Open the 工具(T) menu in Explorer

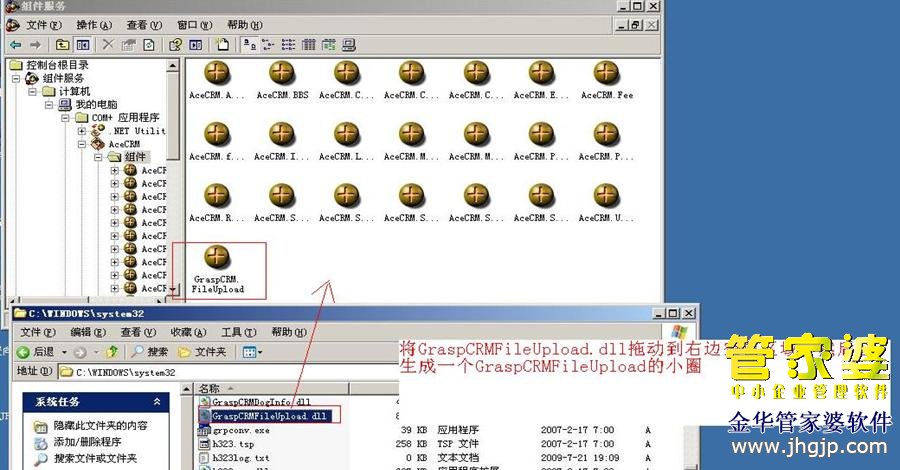[238, 332]
